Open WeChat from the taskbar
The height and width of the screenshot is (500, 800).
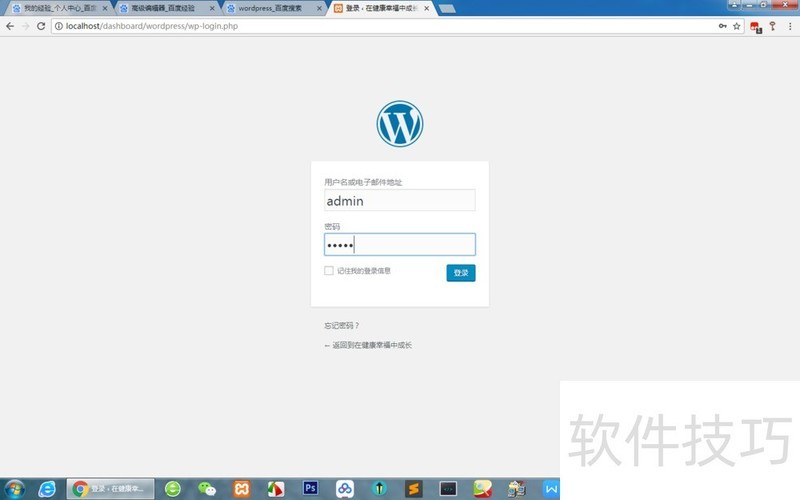point(207,489)
